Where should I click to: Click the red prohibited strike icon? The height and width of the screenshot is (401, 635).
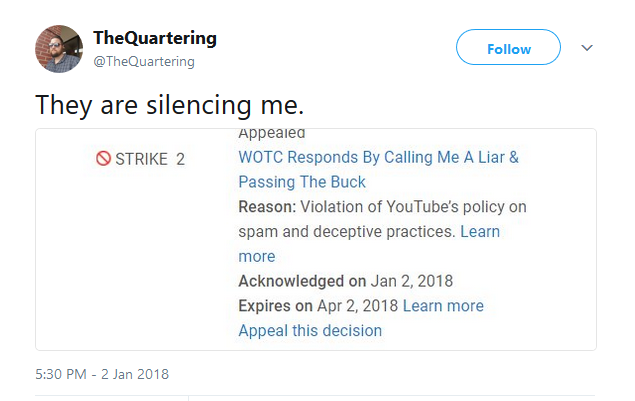point(103,159)
